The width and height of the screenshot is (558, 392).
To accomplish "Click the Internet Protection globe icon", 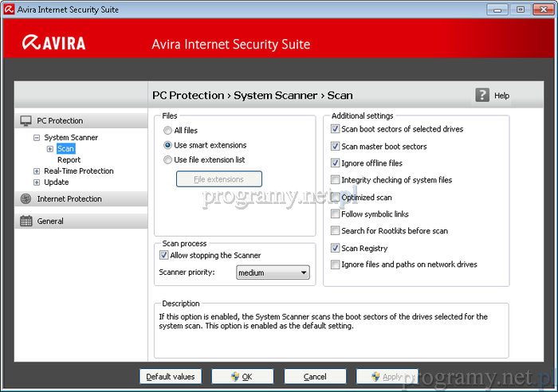I will click(26, 198).
